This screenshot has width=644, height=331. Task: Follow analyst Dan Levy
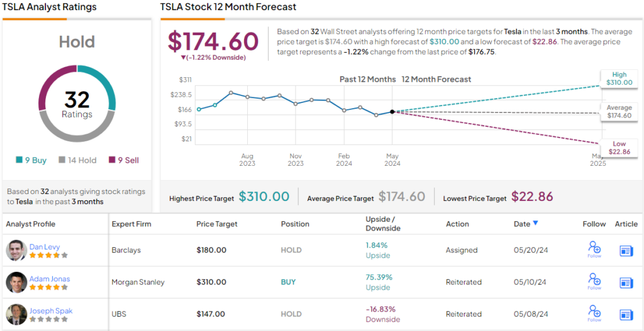click(x=594, y=249)
